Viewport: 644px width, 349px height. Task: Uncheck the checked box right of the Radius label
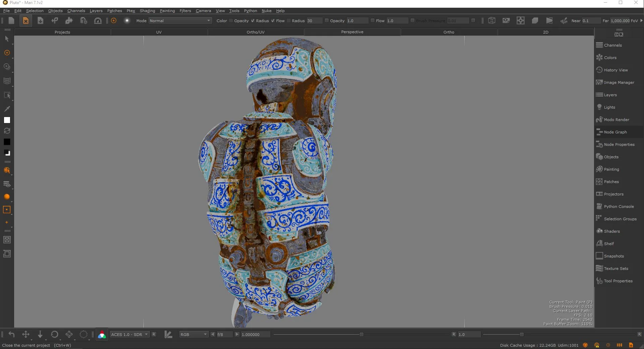[273, 20]
